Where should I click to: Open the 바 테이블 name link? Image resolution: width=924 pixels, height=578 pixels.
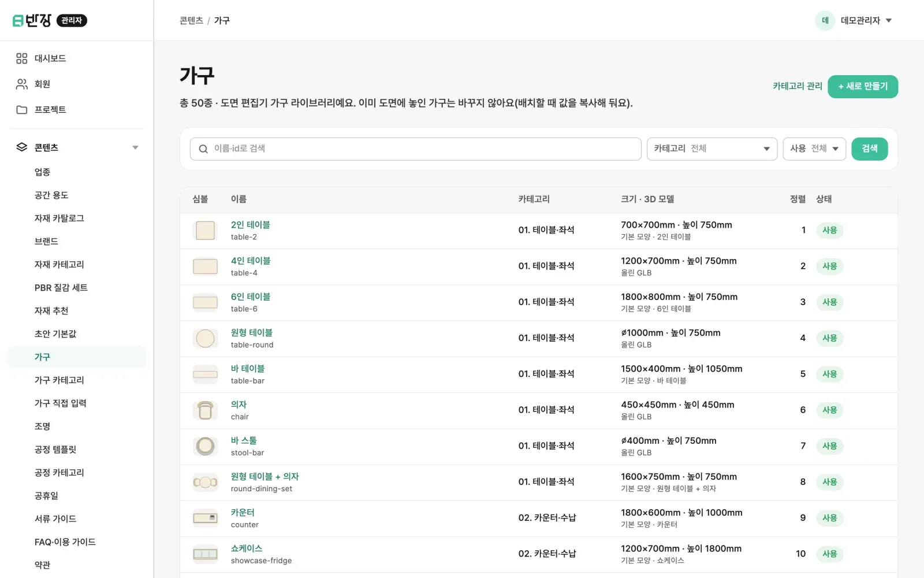click(x=248, y=369)
